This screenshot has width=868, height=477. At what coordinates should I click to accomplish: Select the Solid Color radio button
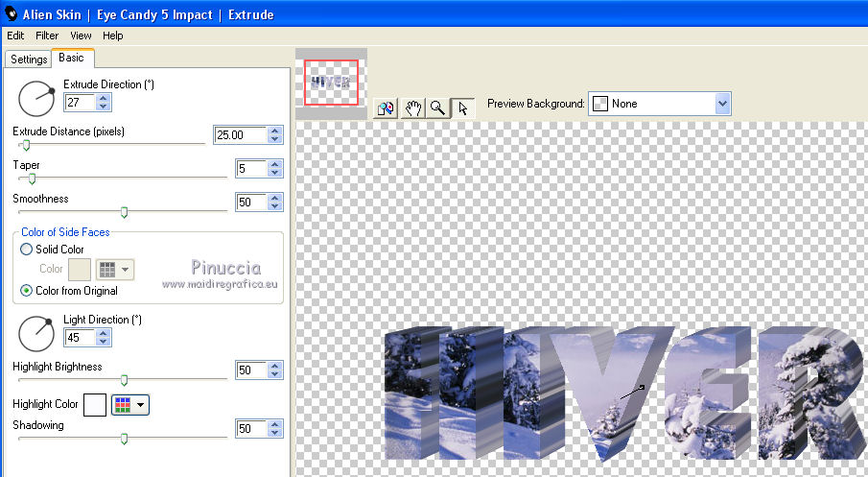pyautogui.click(x=26, y=250)
